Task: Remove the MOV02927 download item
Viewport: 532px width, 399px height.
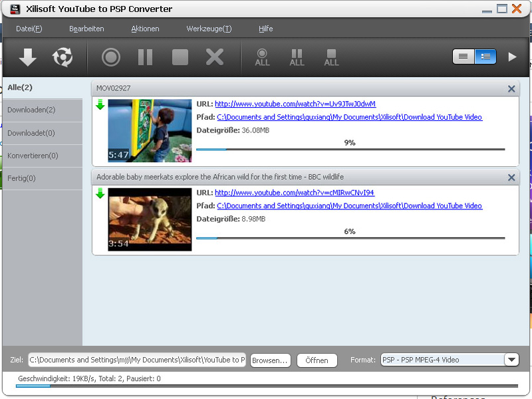Action: tap(511, 89)
